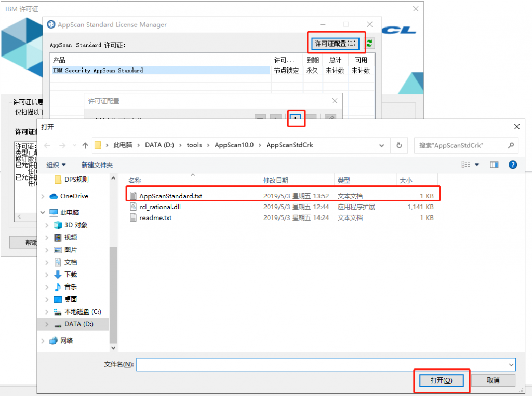Image resolution: width=532 pixels, height=396 pixels.
Task: Select IBM Security AppScan Standard license row
Action: click(160, 70)
